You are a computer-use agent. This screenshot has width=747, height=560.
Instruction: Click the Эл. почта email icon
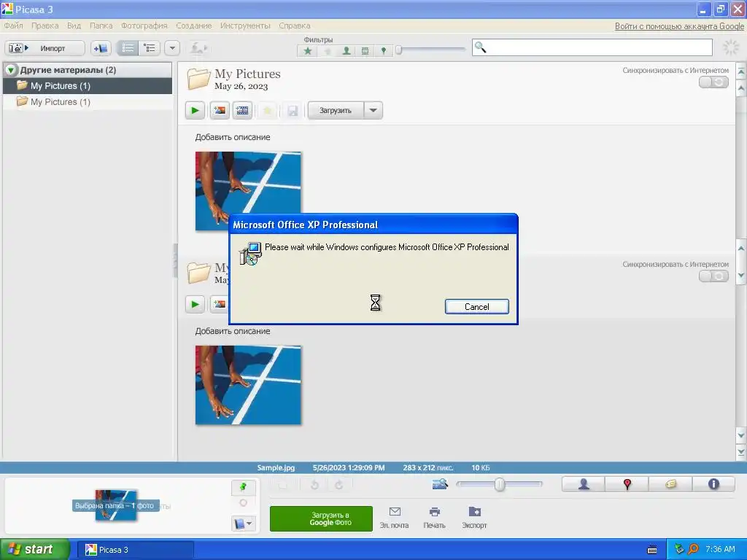pos(395,518)
